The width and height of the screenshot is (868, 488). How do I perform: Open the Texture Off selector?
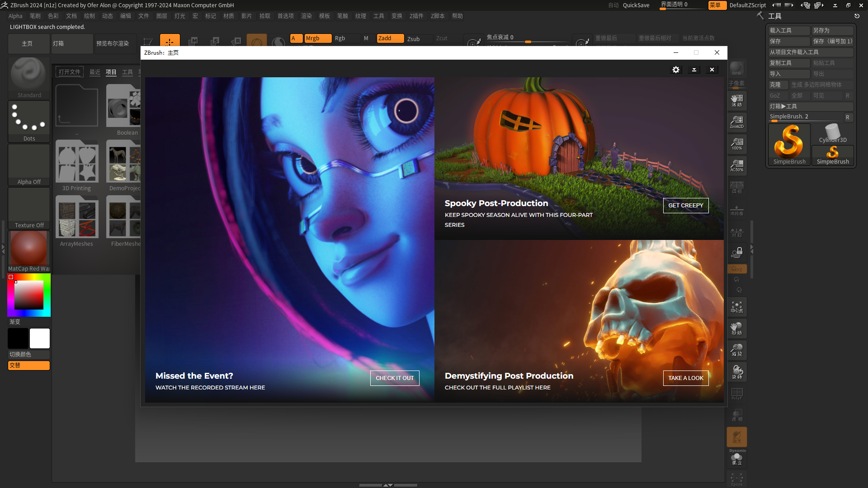(x=29, y=208)
